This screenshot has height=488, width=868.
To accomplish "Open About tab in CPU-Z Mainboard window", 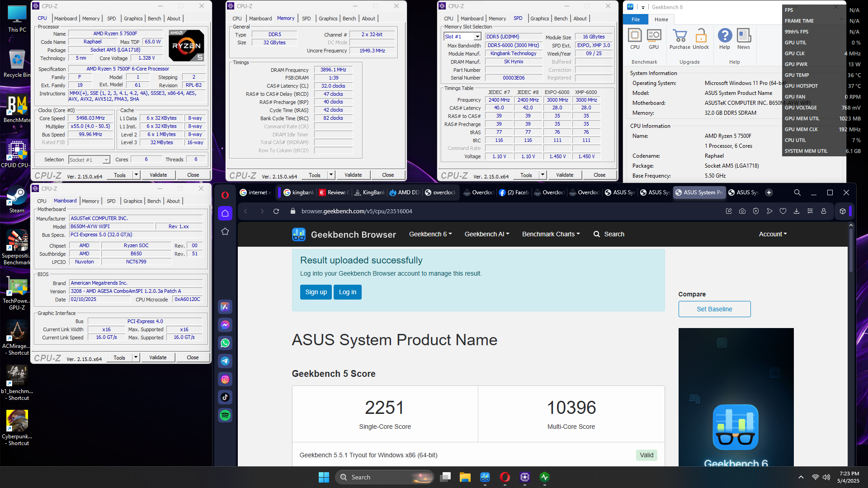I will pyautogui.click(x=173, y=201).
